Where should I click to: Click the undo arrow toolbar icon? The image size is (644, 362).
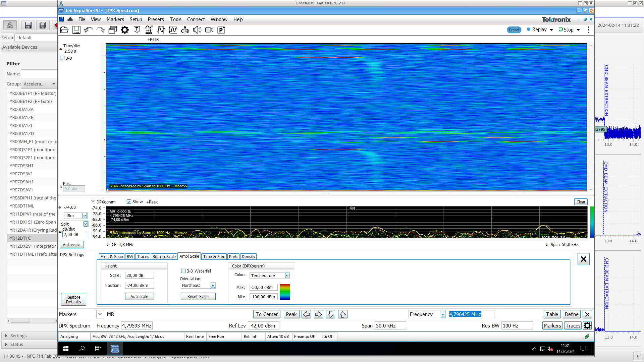tap(89, 30)
